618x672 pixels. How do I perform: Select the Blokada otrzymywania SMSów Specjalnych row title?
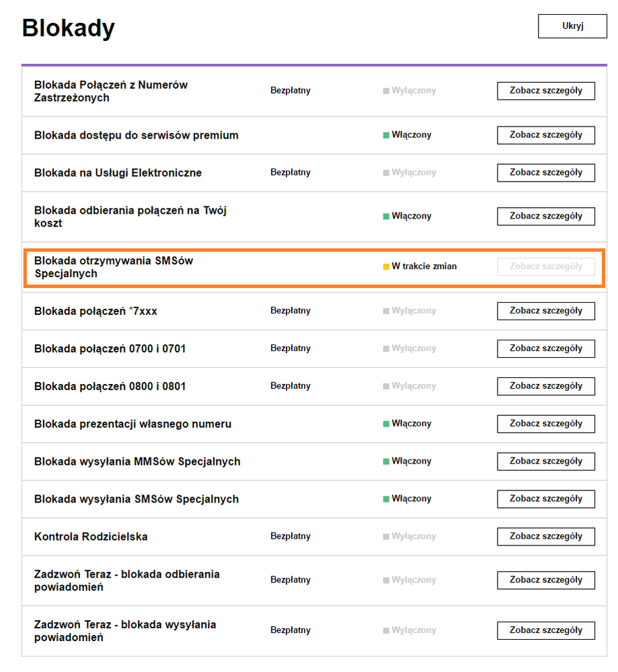tap(114, 267)
